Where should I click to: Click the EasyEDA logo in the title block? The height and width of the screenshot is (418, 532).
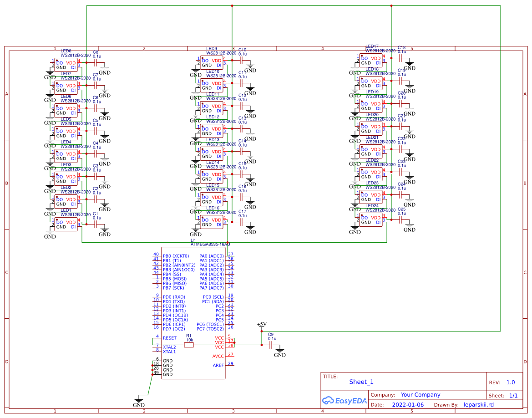click(344, 401)
